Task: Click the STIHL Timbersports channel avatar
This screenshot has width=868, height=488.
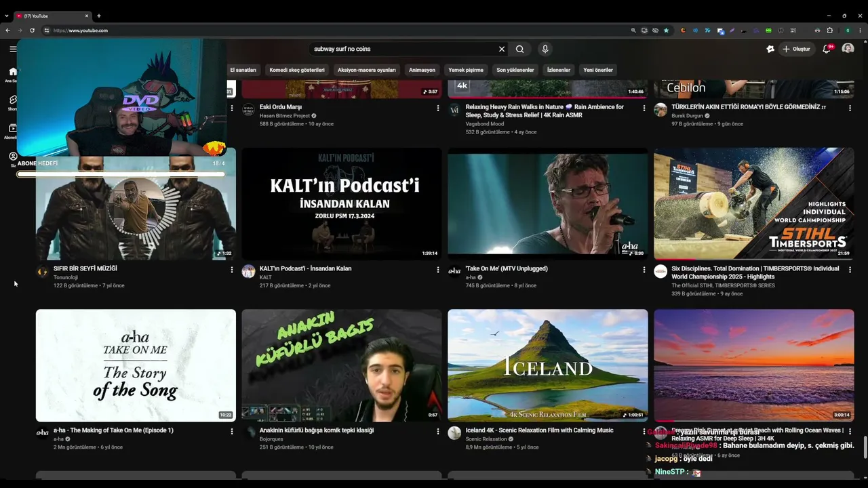Action: tap(660, 271)
